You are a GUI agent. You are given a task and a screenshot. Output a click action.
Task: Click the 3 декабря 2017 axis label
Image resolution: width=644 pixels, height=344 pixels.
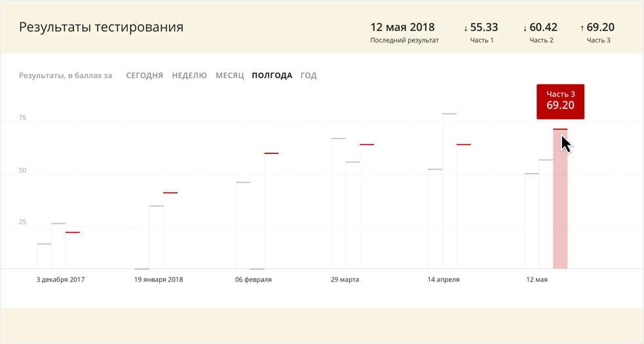[x=60, y=280]
